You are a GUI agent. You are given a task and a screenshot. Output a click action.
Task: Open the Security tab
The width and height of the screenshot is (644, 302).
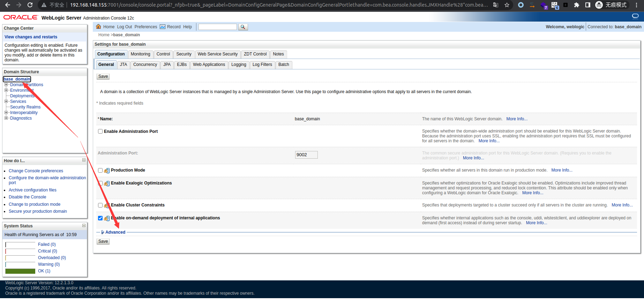184,54
